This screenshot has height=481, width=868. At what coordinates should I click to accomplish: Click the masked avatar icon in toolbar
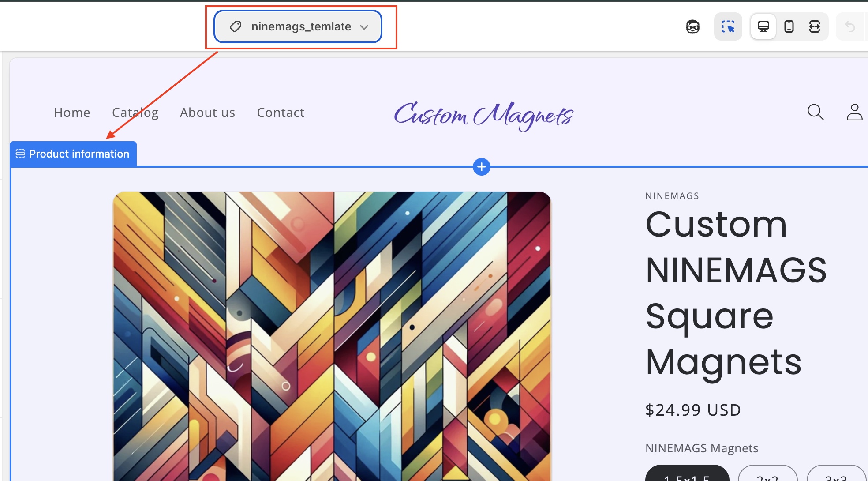[x=692, y=27]
